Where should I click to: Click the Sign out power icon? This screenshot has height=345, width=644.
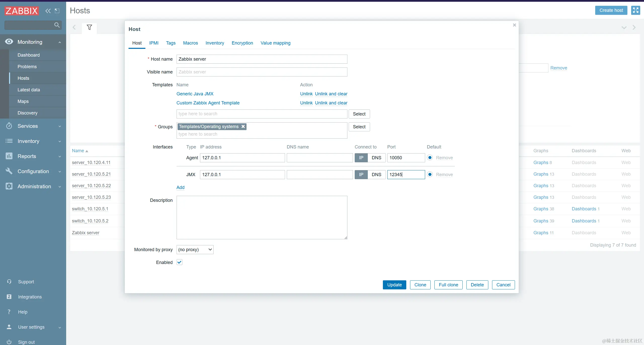click(9, 342)
